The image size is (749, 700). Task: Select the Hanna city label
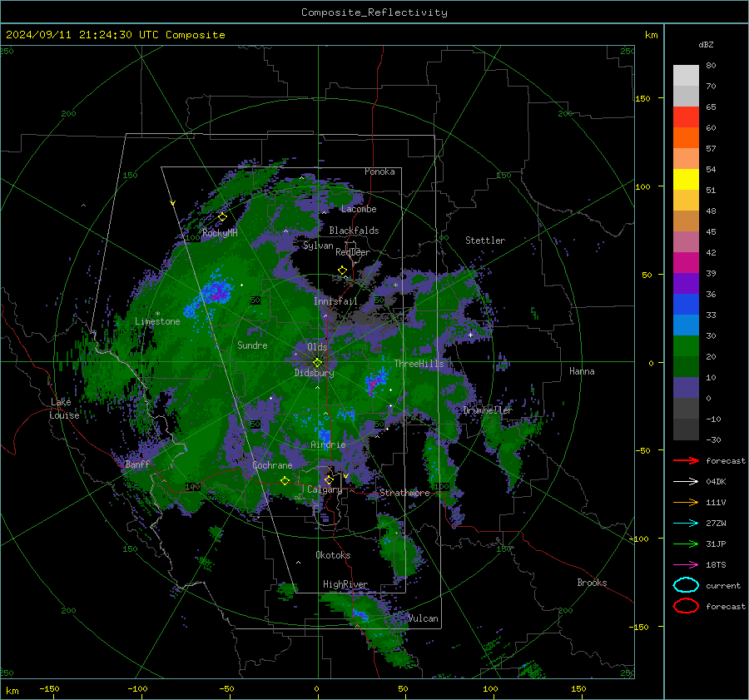pyautogui.click(x=582, y=371)
